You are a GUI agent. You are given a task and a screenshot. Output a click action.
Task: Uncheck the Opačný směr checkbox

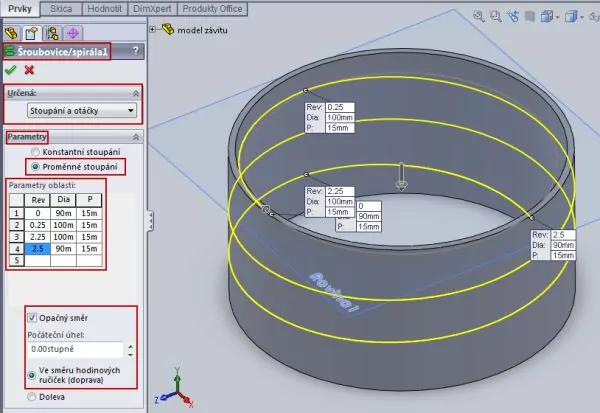[x=33, y=317]
